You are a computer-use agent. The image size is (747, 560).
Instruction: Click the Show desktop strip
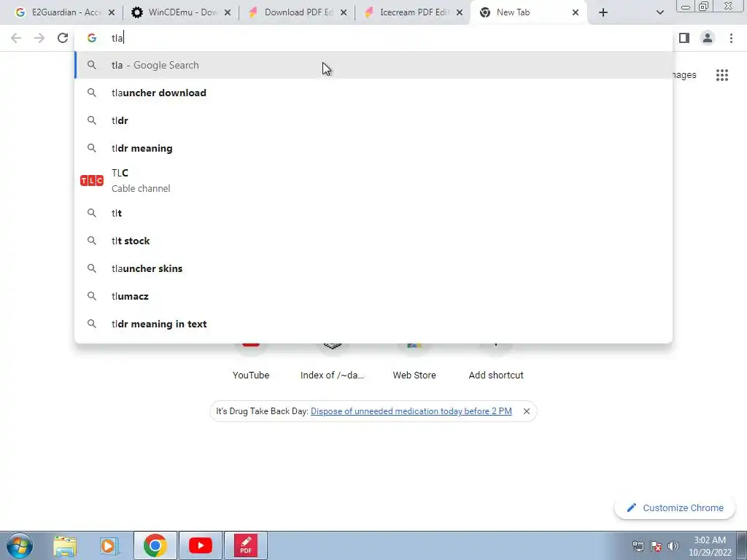pyautogui.click(x=741, y=545)
